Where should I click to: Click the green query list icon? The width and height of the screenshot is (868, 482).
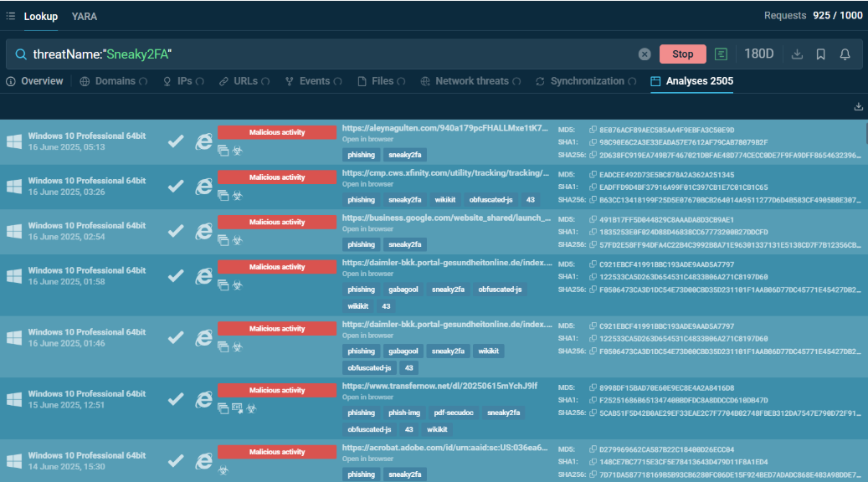721,54
